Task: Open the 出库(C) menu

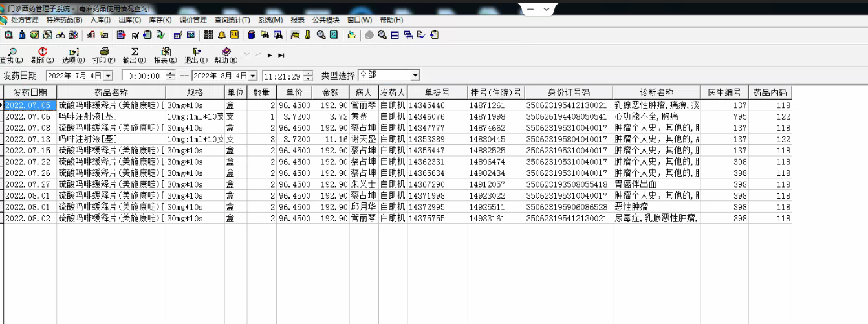Action: tap(129, 20)
